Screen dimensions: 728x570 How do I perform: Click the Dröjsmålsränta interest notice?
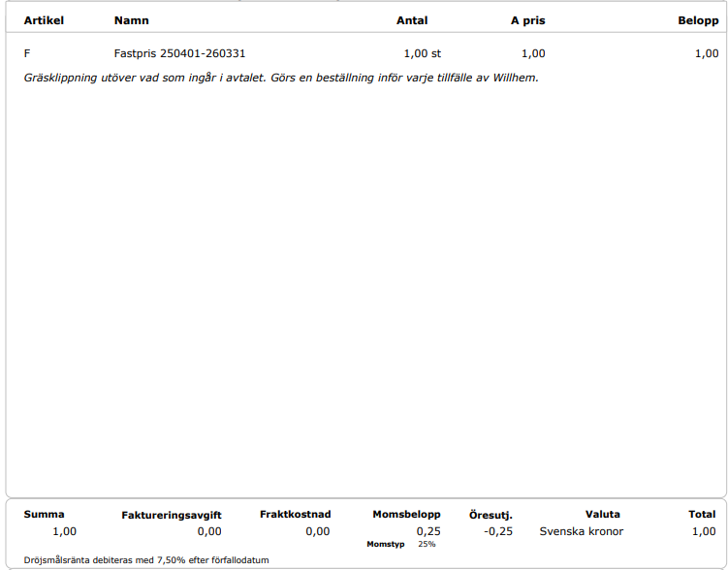point(146,560)
